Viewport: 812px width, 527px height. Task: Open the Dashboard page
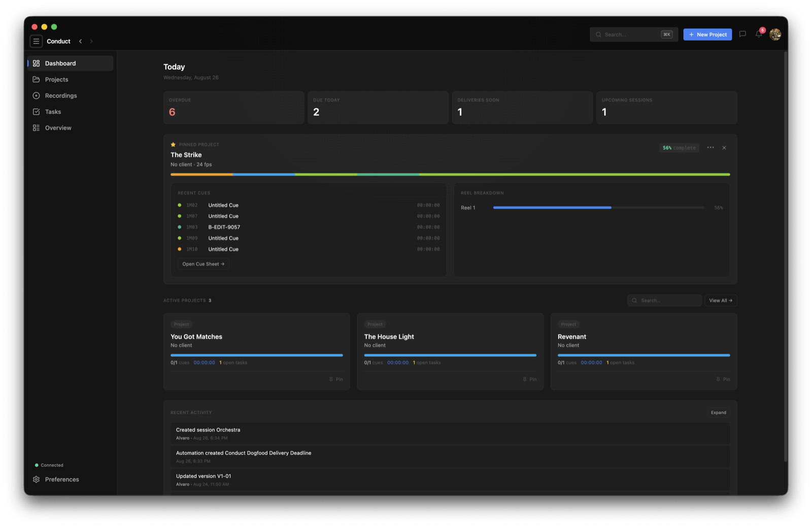coord(71,63)
